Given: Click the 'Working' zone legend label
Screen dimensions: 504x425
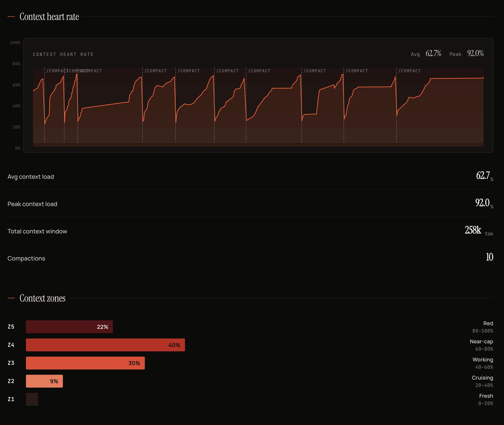Looking at the screenshot, I should point(483,359).
